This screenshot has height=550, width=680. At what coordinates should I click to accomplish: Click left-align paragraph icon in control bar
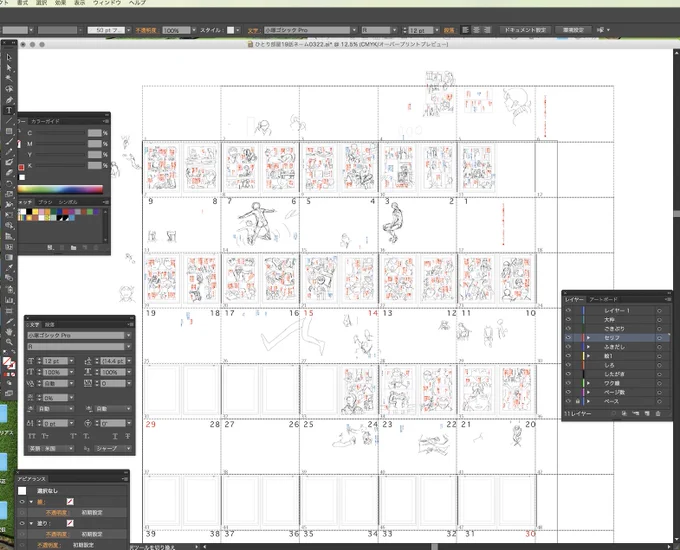[465, 30]
